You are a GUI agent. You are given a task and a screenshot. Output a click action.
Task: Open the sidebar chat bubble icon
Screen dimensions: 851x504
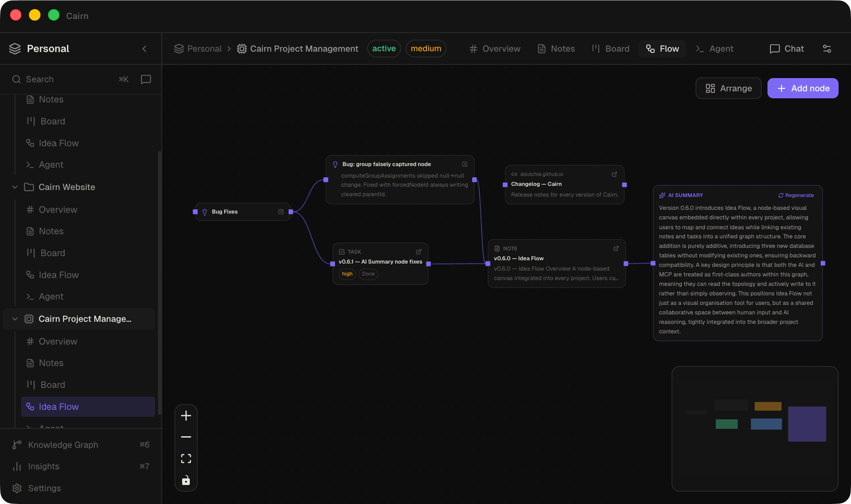[146, 79]
